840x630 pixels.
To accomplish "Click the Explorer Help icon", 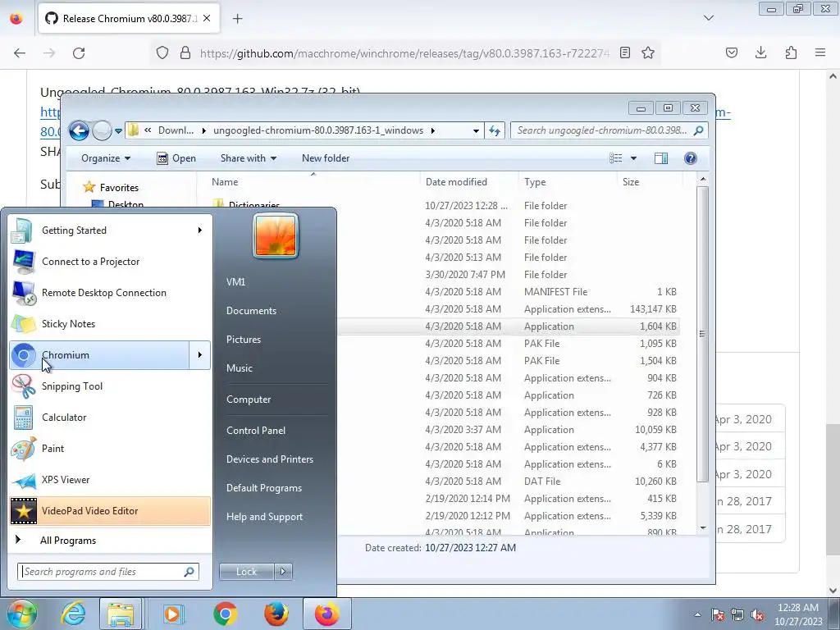I will tap(691, 158).
